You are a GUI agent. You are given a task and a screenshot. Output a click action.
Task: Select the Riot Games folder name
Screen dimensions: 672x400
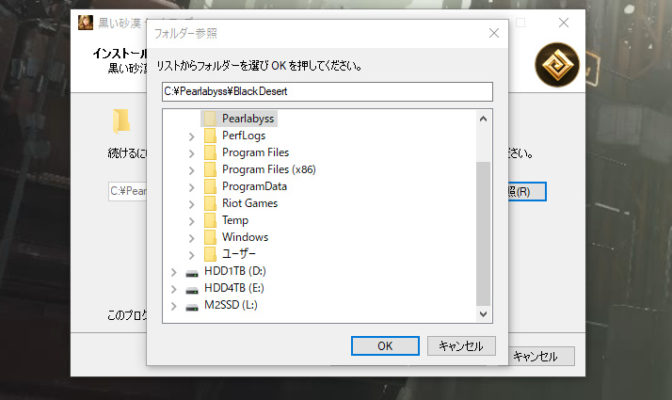(x=249, y=203)
